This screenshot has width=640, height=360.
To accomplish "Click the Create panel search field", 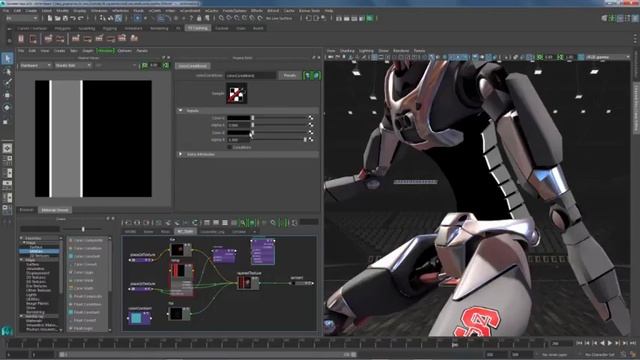I will tap(40, 229).
